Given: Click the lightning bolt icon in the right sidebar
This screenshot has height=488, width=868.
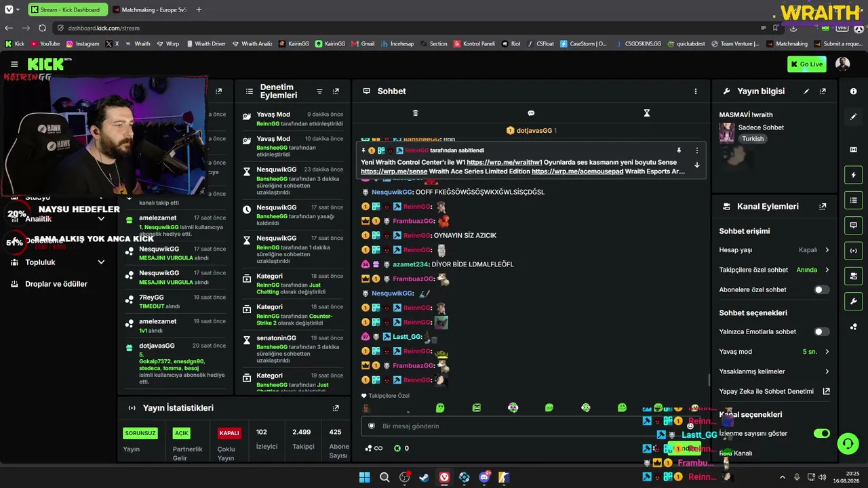Looking at the screenshot, I should (853, 175).
